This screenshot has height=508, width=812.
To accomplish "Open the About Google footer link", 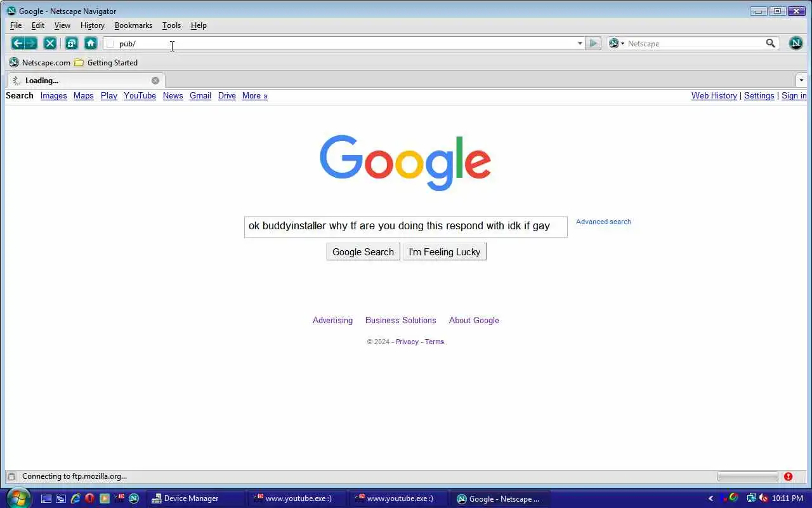I will 474,320.
